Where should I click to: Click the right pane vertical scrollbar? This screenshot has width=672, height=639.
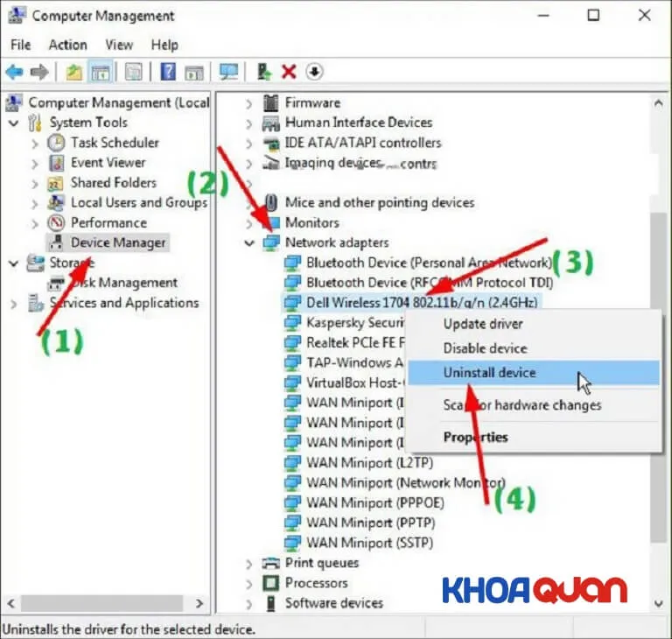[661, 350]
